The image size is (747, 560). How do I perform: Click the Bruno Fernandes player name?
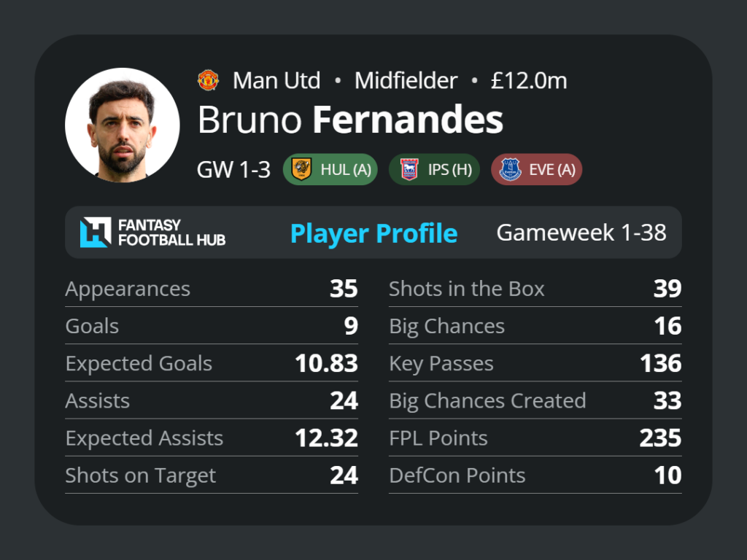click(350, 120)
